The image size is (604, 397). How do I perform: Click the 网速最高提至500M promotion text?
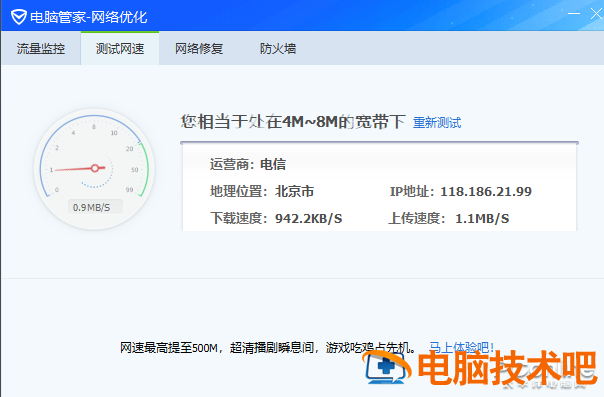268,348
